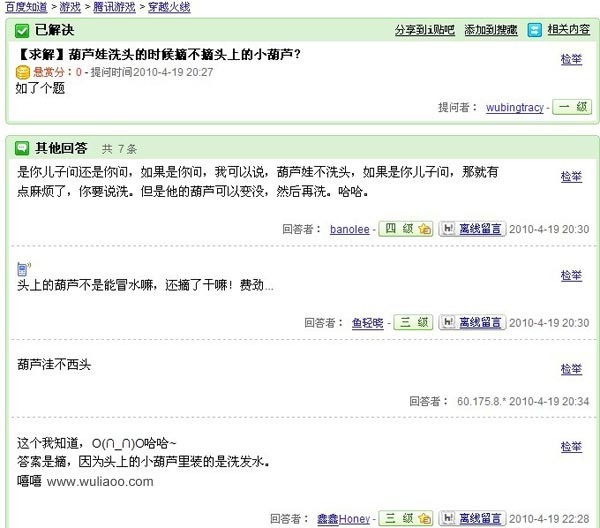The width and height of the screenshot is (600, 528).
Task: Report 鱼轻晓's answer via 检举
Action: pos(571,275)
